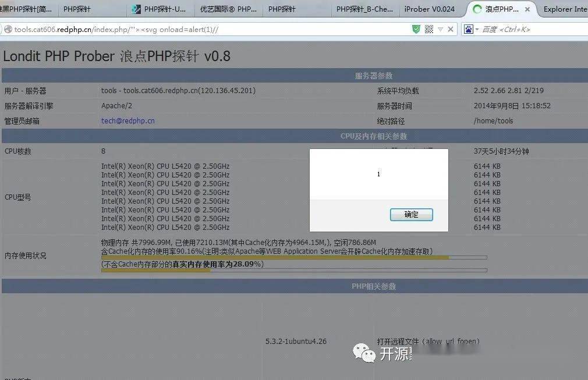Open the search engine dropdown next to Baidu icon
588x380 pixels.
477,29
